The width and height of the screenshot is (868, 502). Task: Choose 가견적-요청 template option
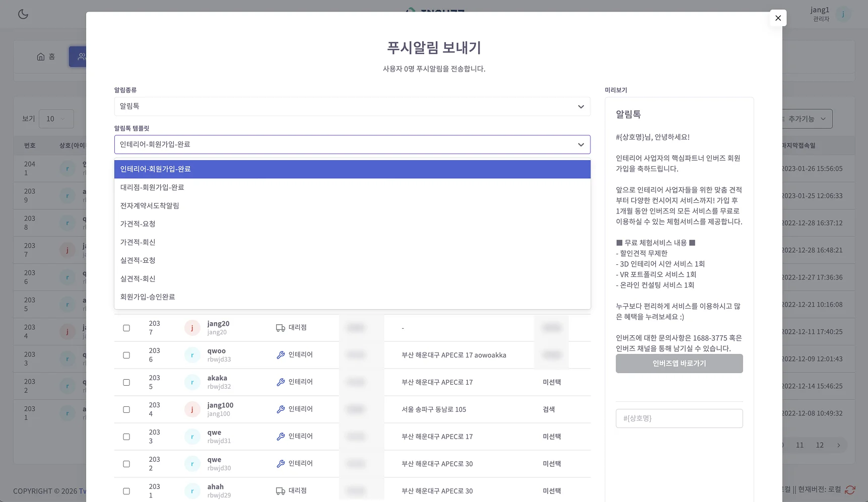tap(352, 224)
